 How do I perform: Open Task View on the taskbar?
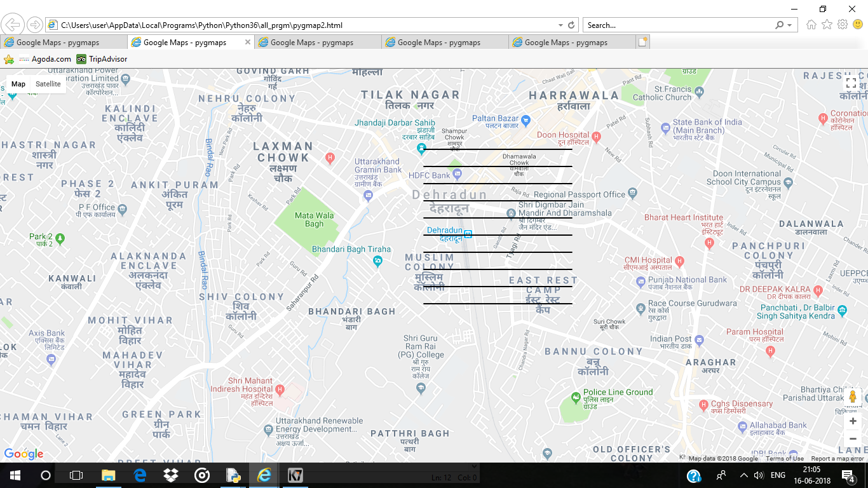(76, 475)
